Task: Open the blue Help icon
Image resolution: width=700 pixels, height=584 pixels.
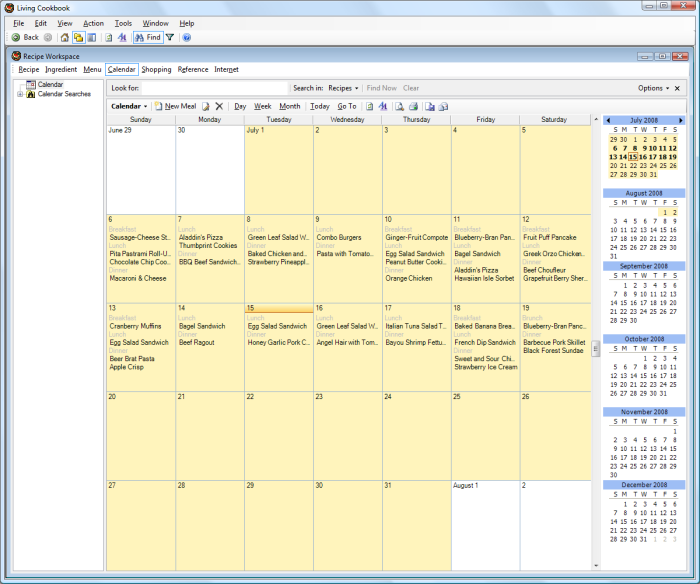Action: 187,38
